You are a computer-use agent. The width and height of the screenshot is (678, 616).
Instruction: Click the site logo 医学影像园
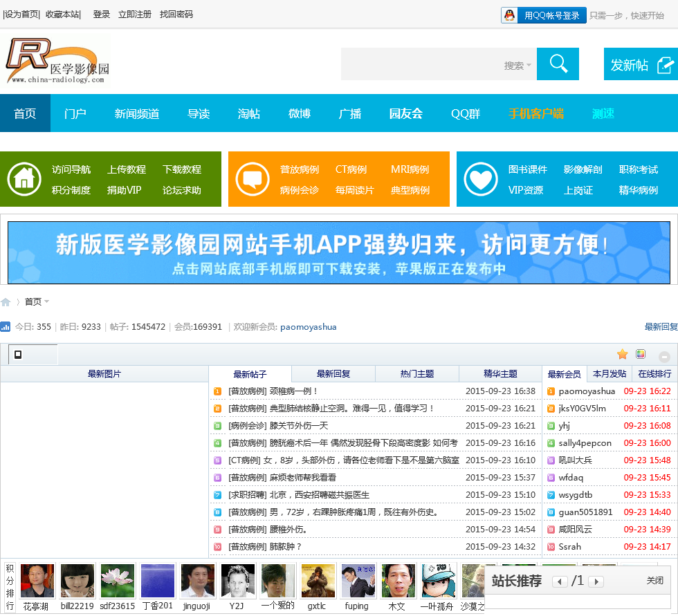pyautogui.click(x=57, y=60)
